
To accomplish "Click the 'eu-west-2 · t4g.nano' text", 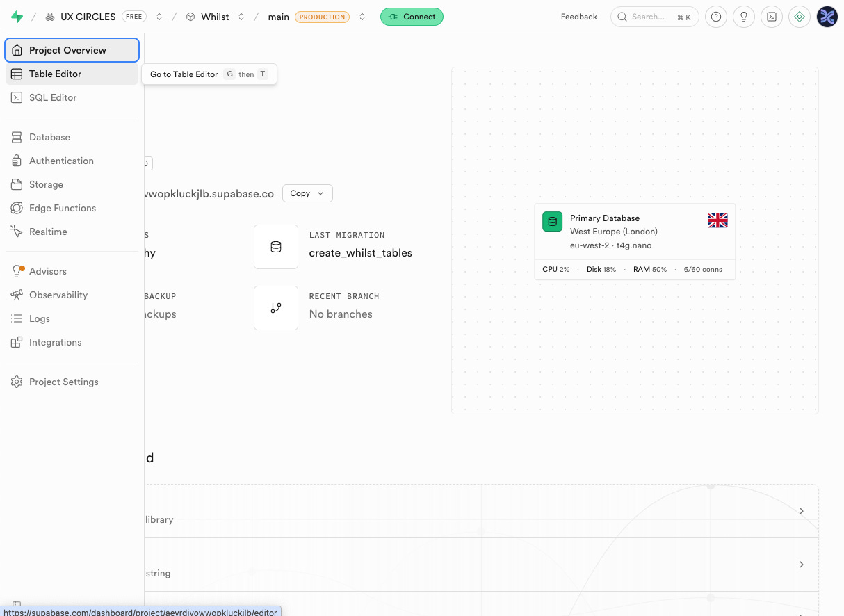I will pyautogui.click(x=610, y=245).
